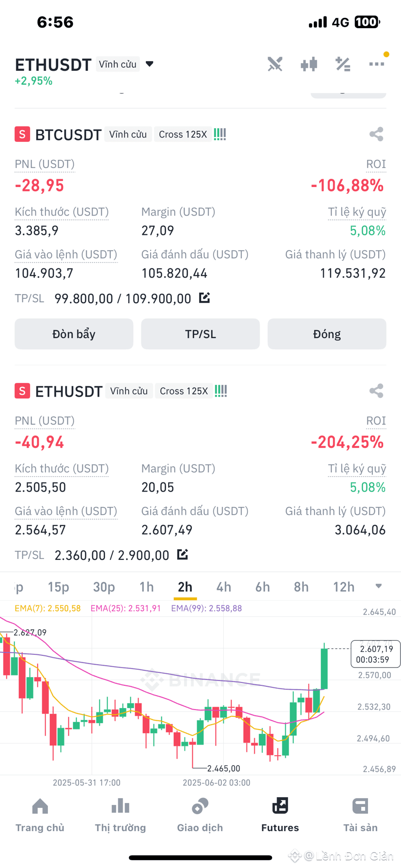Expand the ETHUSDT pair selector arrow
This screenshot has width=401, height=868.
150,64
